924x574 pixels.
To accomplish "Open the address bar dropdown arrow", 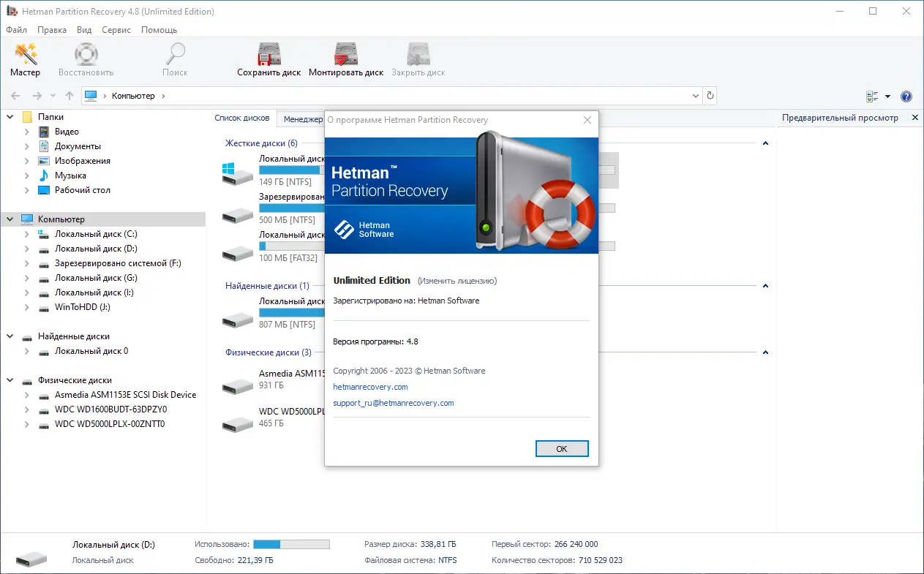I will tap(695, 95).
